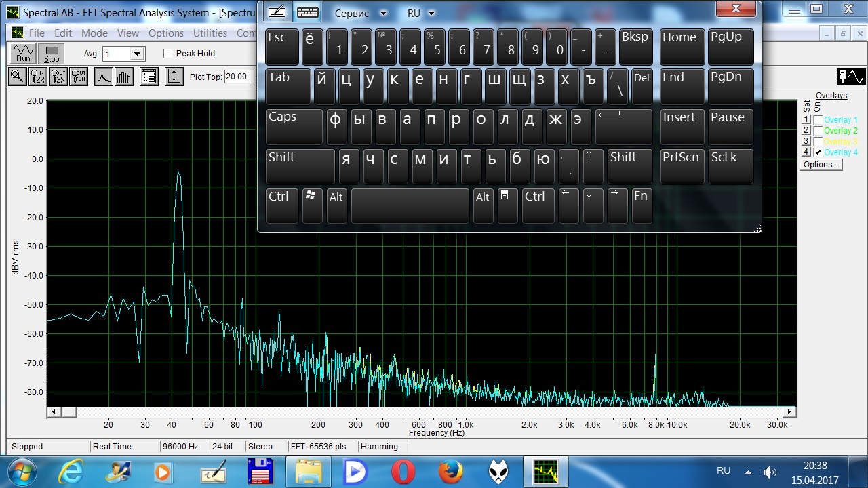Image resolution: width=868 pixels, height=488 pixels.
Task: Click the overlay Options... button
Action: pos(821,164)
